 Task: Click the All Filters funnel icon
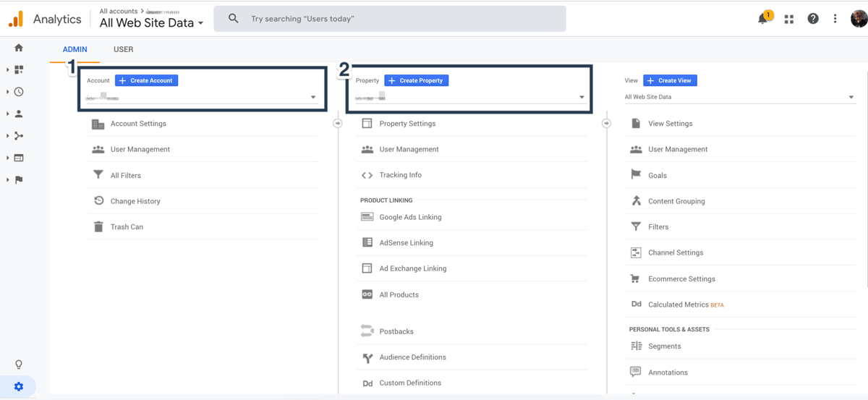(98, 175)
